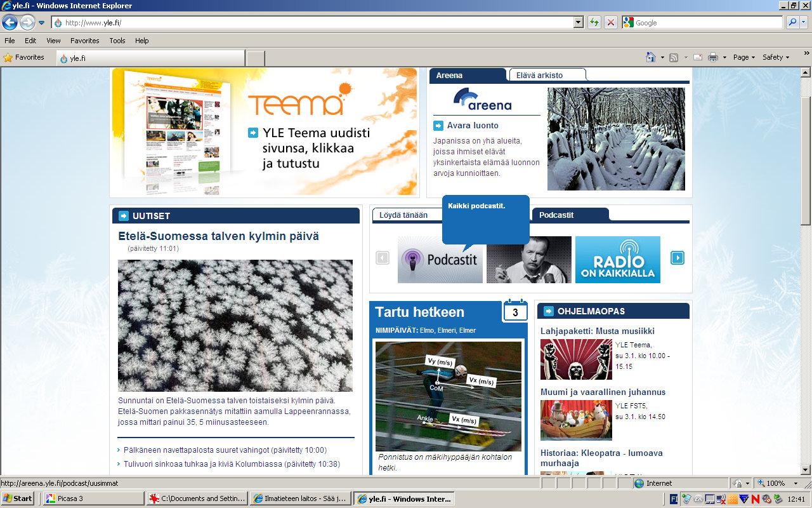
Task: Open the View menu
Action: point(53,40)
